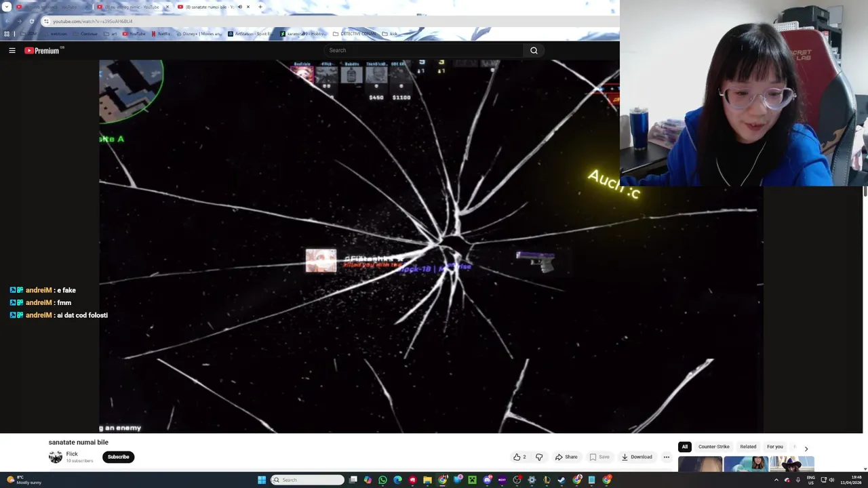
Task: Open the Flick channel avatar
Action: click(56, 457)
